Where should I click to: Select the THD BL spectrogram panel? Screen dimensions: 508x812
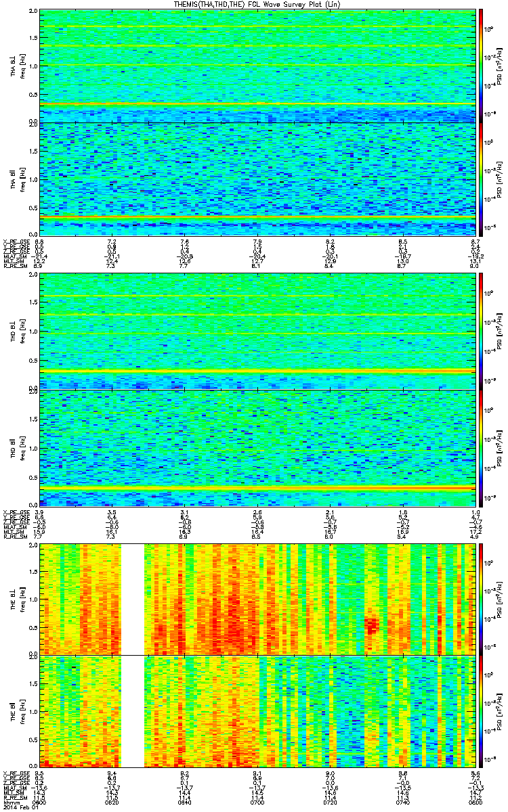pyautogui.click(x=257, y=331)
